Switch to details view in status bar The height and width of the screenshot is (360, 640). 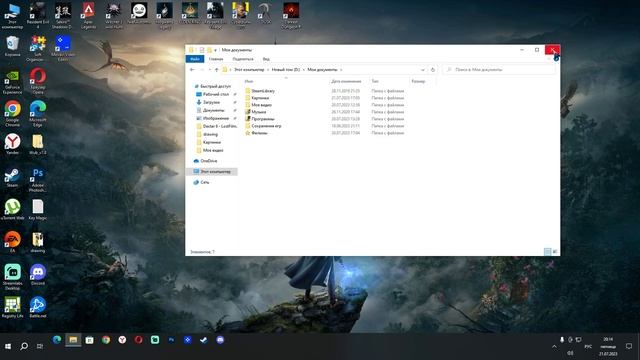click(547, 252)
